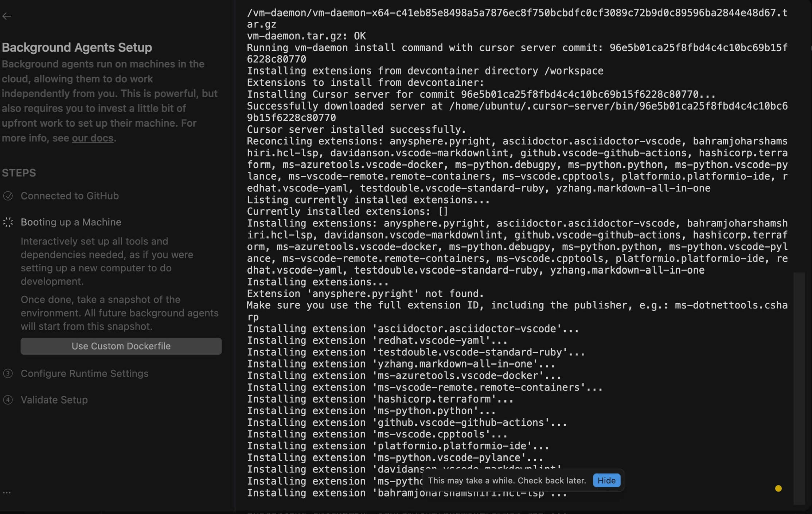This screenshot has width=812, height=514.
Task: Click the checkmark icon beside Connected to GitHub
Action: tap(8, 196)
